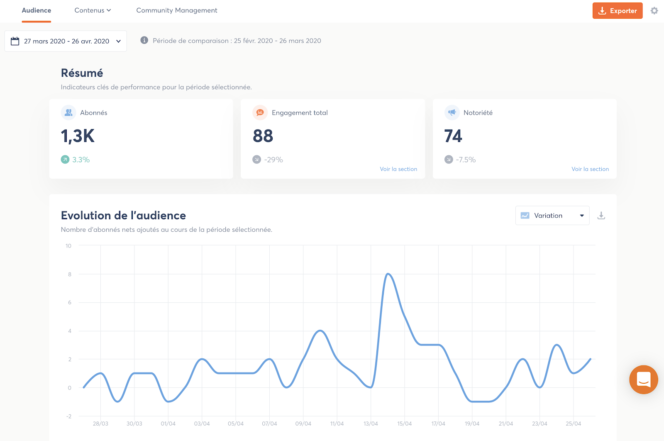Click the chart peak near 13/04
This screenshot has width=664, height=441.
(x=388, y=274)
